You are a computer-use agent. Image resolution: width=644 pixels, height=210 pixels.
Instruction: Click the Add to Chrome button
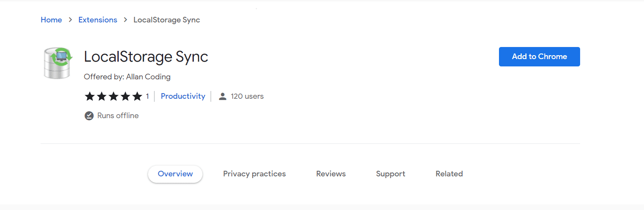coord(540,56)
